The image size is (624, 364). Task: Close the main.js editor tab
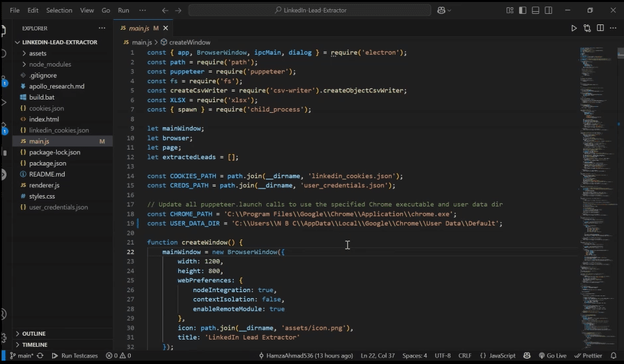coord(166,28)
